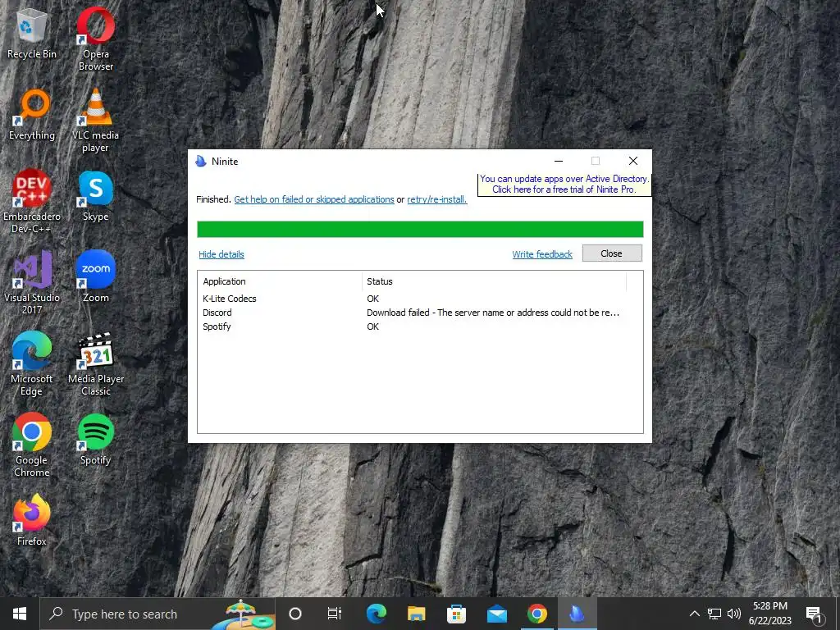Select the Google Chrome desktop shortcut
Image resolution: width=840 pixels, height=630 pixels.
(32, 445)
